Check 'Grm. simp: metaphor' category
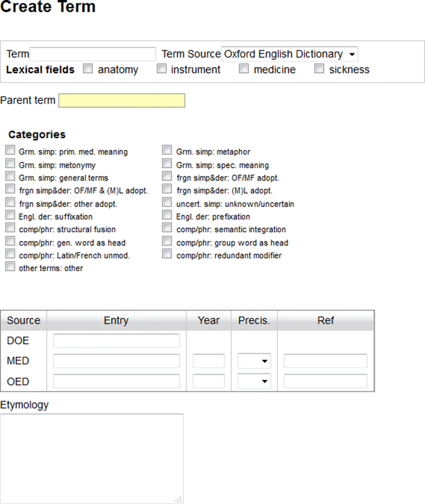The width and height of the screenshot is (425, 504). click(167, 150)
